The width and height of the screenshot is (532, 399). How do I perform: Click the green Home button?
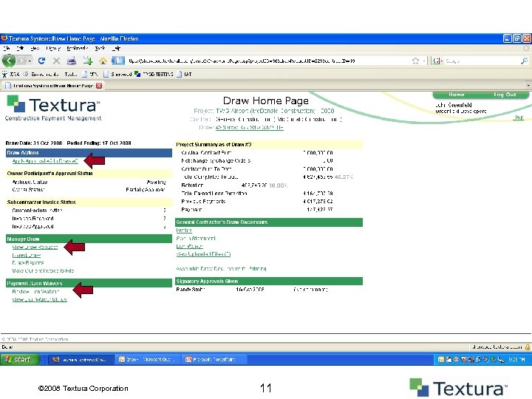pos(457,95)
